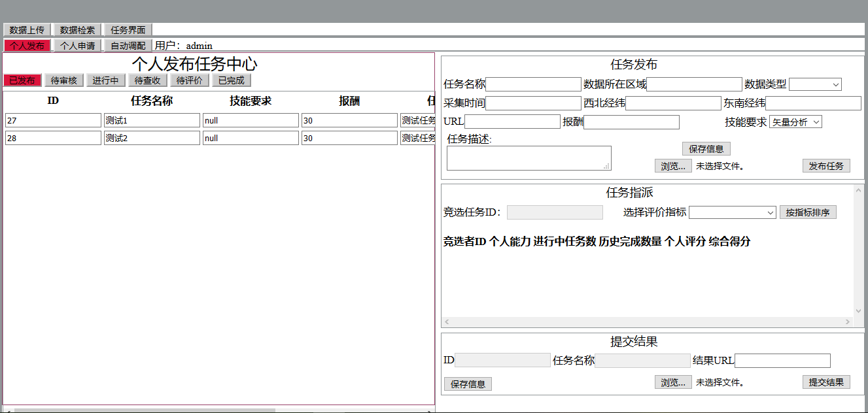
Task: Show the 已完成 tasks list
Action: 231,80
